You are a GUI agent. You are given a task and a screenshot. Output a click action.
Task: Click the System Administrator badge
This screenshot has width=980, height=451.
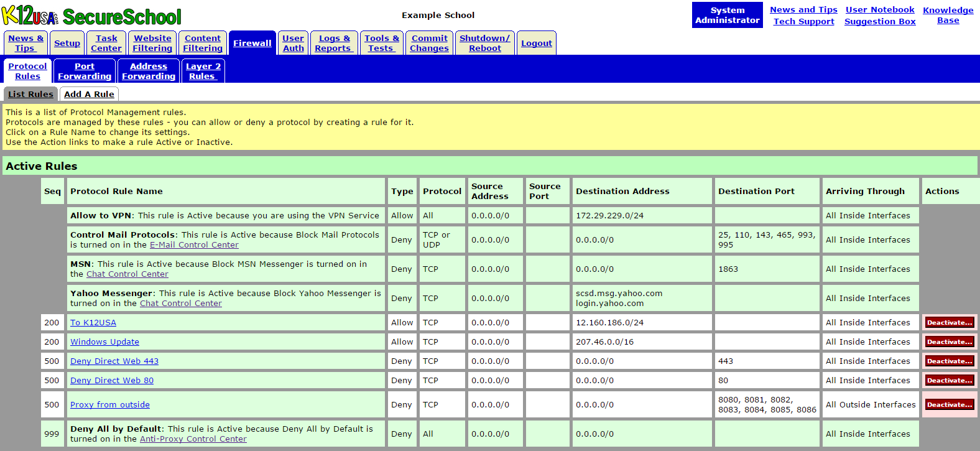728,15
